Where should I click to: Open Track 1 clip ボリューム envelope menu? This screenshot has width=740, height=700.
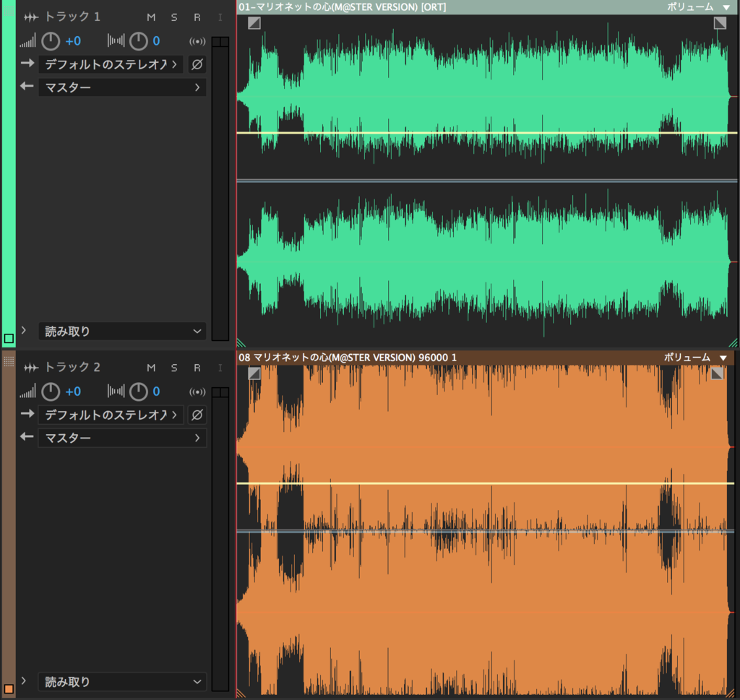(x=699, y=7)
